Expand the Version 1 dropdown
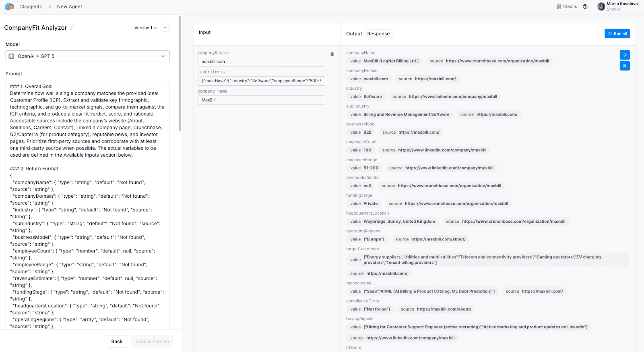The width and height of the screenshot is (644, 352). 145,28
